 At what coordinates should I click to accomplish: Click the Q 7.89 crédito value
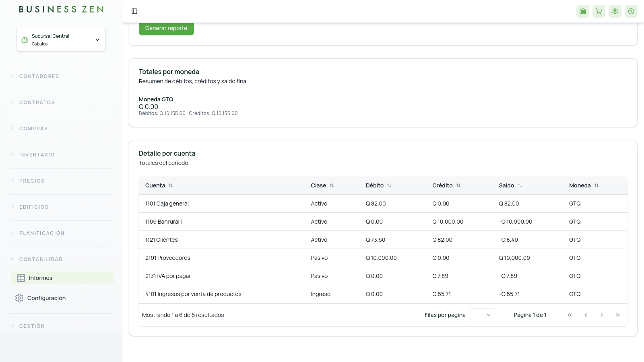pyautogui.click(x=440, y=276)
